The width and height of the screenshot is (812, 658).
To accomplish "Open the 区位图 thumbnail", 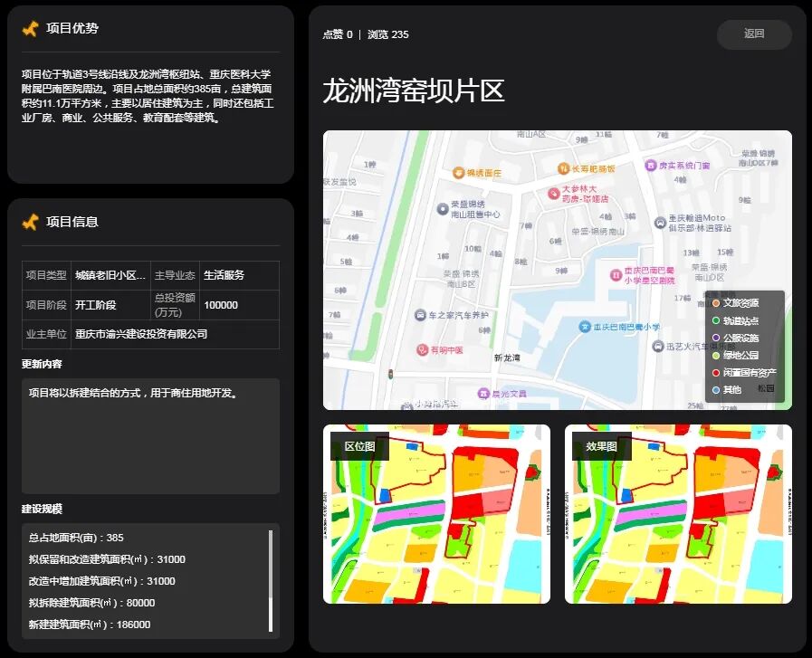I will click(436, 514).
